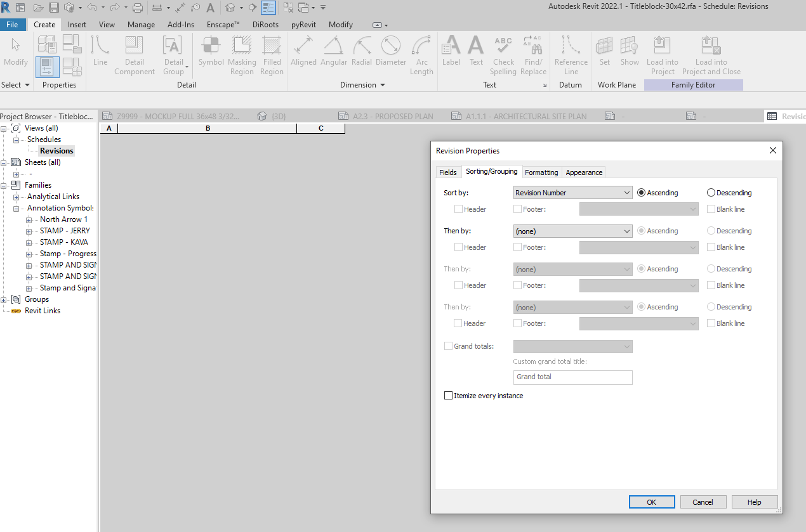
Task: Select the Filled Region tool
Action: [x=272, y=56]
